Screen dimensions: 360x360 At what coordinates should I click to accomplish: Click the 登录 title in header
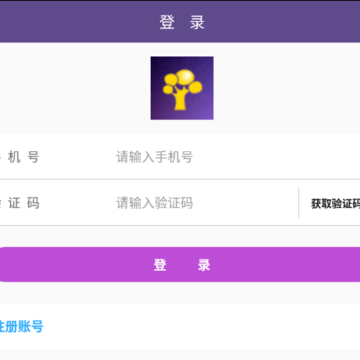(x=182, y=23)
